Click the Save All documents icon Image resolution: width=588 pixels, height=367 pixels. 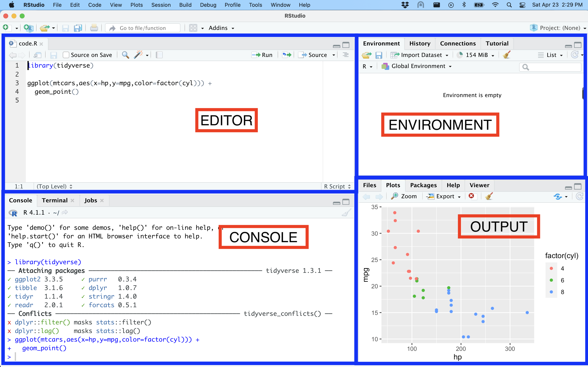click(78, 28)
